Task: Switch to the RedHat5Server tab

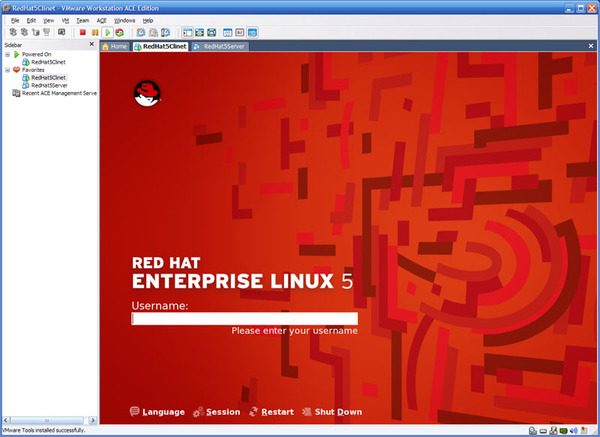Action: click(x=220, y=46)
